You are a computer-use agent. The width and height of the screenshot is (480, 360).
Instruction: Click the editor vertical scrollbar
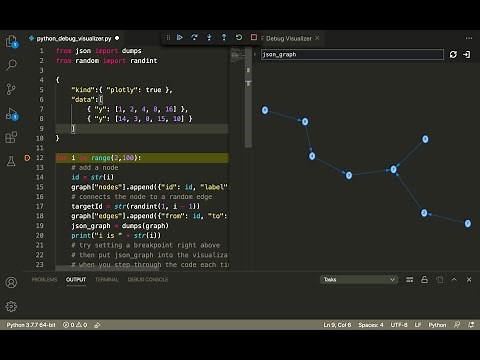[248, 97]
